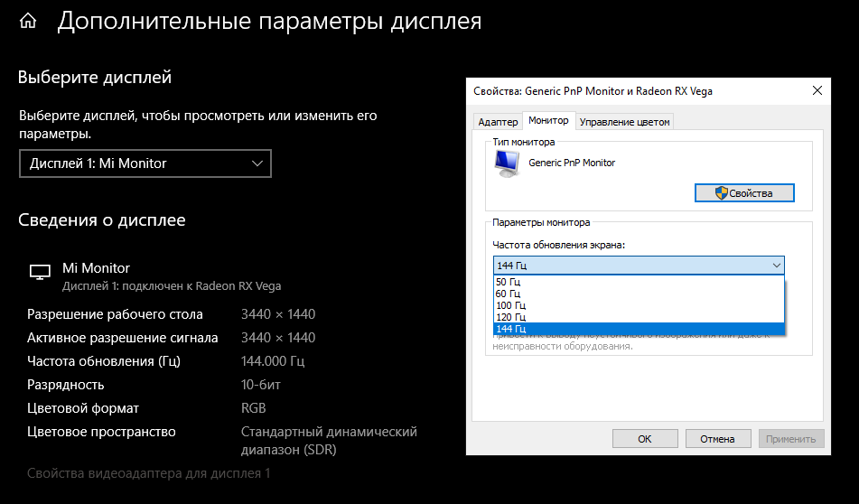Click active signal resolution value next to Активное разрешение сигнала

pyautogui.click(x=278, y=338)
